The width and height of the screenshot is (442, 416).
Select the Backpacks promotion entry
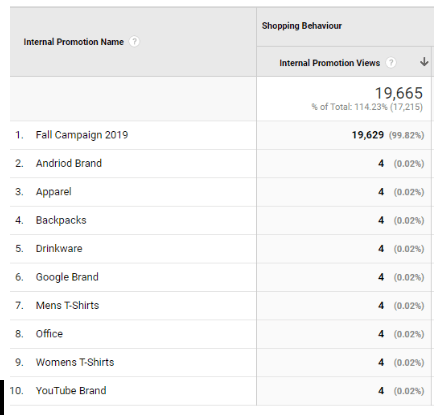[x=61, y=220]
